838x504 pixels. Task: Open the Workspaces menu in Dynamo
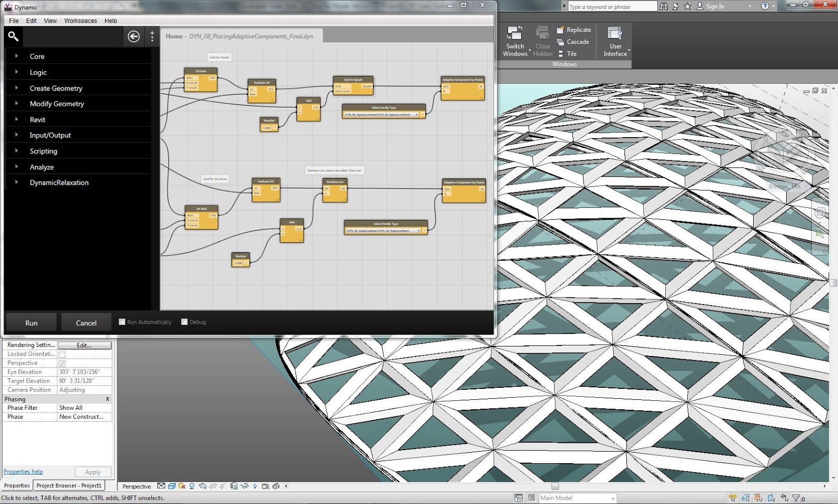[80, 20]
